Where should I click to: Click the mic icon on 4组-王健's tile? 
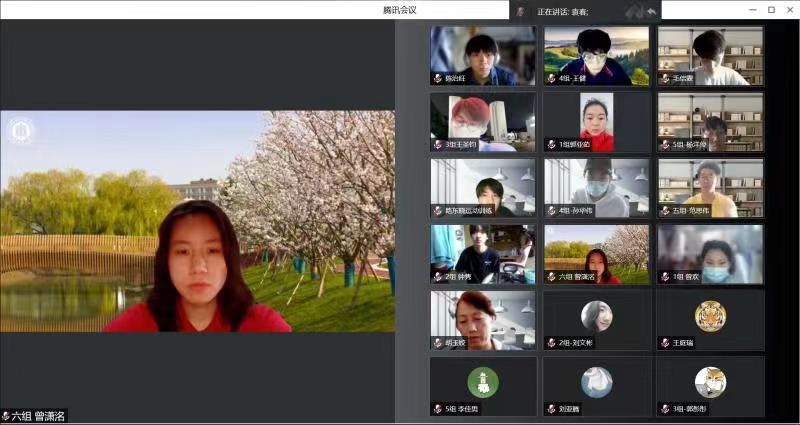coord(551,78)
